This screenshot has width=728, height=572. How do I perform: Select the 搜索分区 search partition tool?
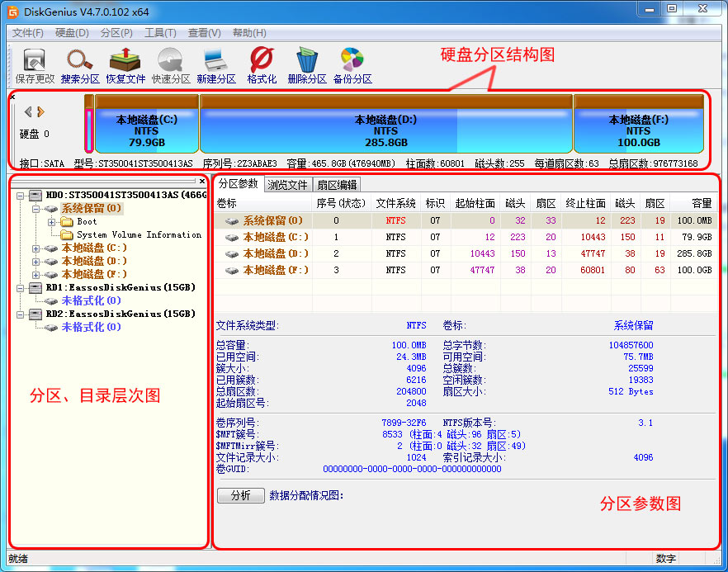(80, 64)
